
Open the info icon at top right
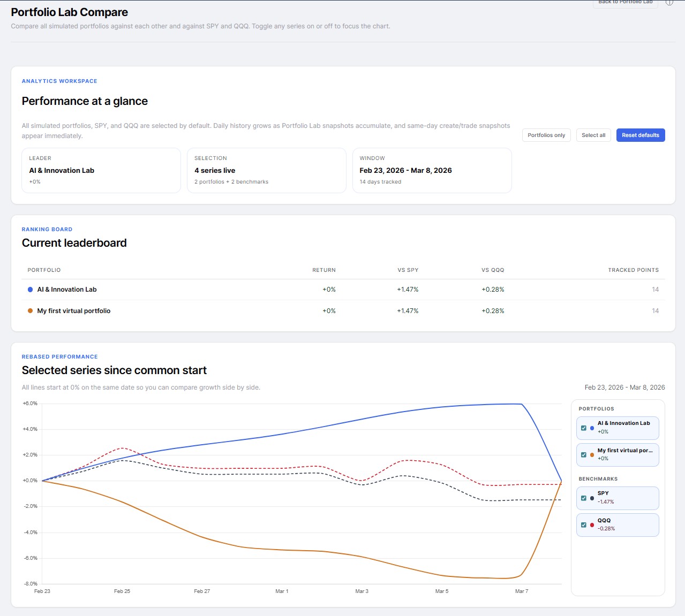[669, 3]
